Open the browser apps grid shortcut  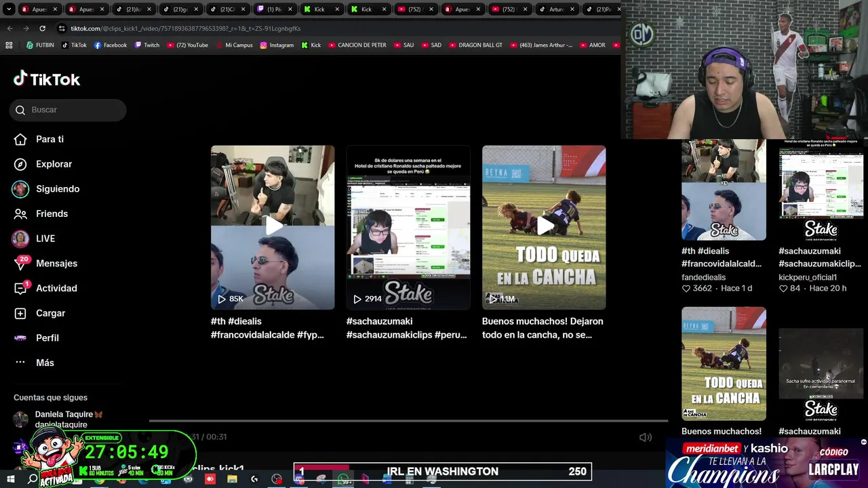(x=9, y=45)
